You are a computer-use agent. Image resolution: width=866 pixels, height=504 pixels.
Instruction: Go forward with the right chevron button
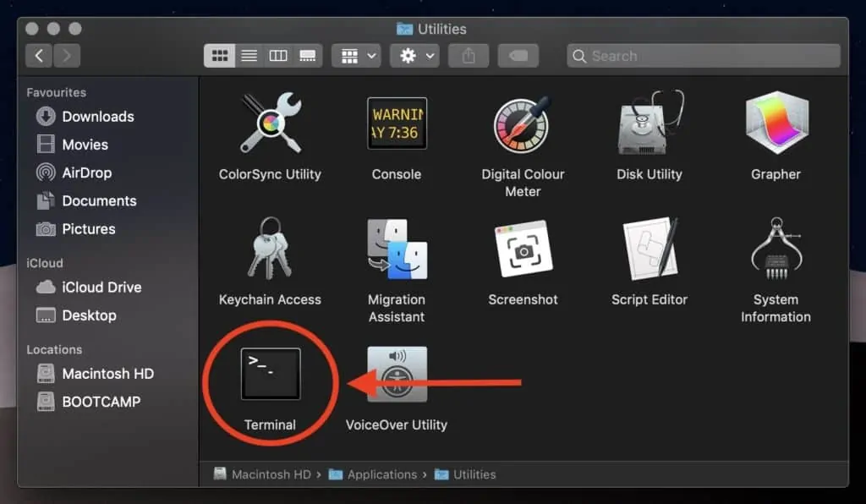pos(67,56)
